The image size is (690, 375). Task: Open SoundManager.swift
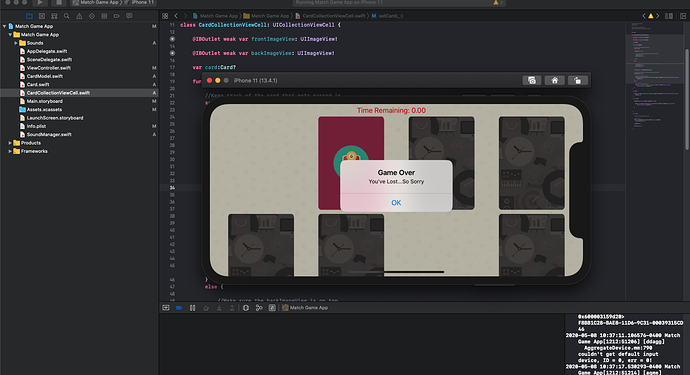click(49, 135)
